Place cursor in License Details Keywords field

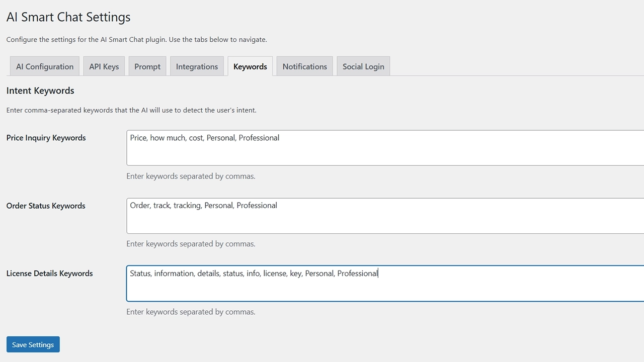(385, 284)
